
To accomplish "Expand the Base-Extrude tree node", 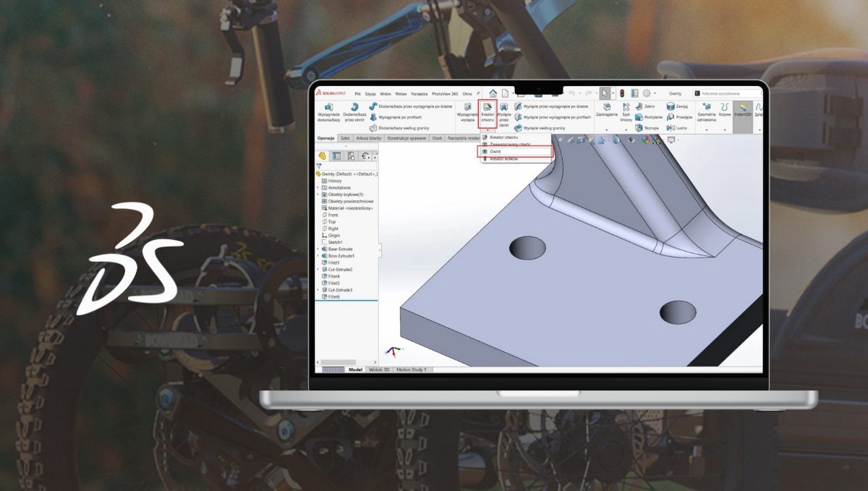I will [x=318, y=249].
